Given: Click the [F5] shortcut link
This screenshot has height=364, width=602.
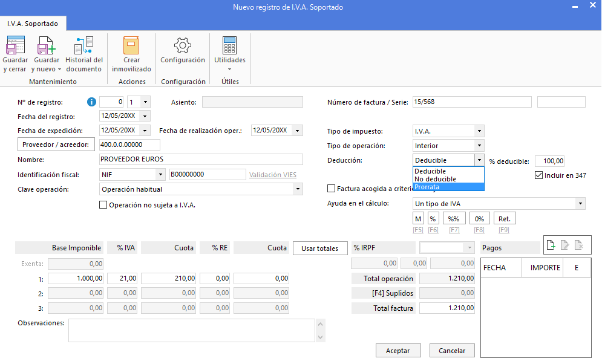Looking at the screenshot, I should [418, 230].
